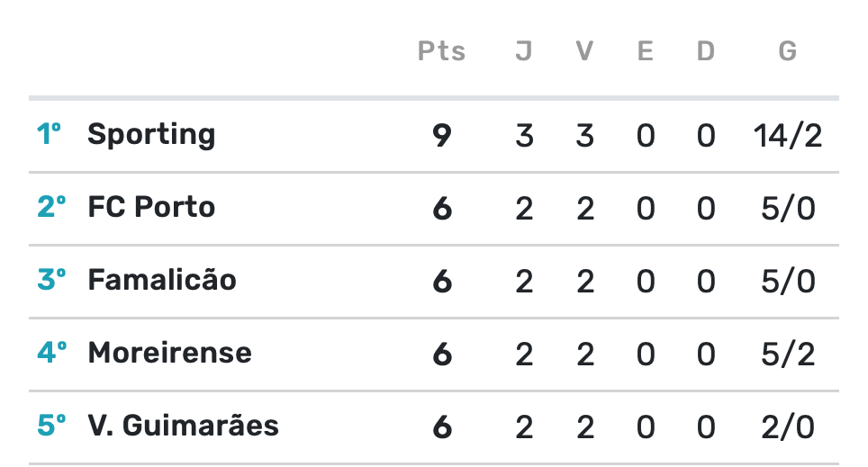This screenshot has width=868, height=467.
Task: Open the FC Porto team name
Action: coord(151,207)
